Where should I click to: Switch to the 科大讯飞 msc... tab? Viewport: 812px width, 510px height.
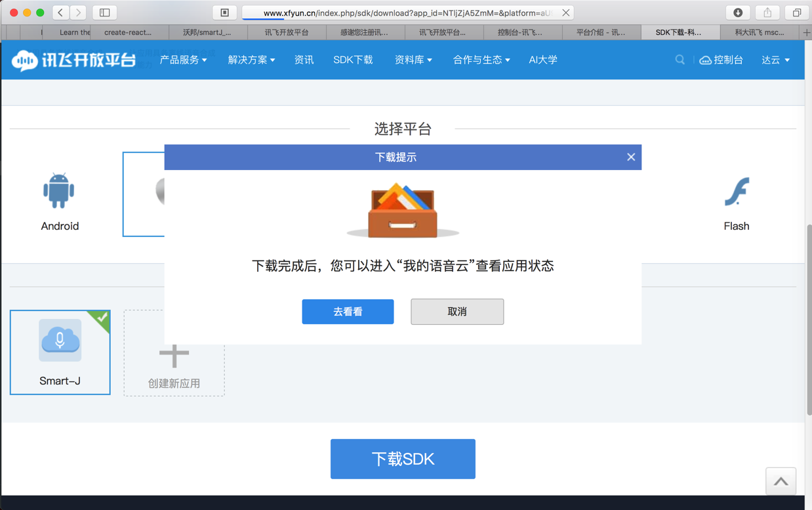click(760, 32)
